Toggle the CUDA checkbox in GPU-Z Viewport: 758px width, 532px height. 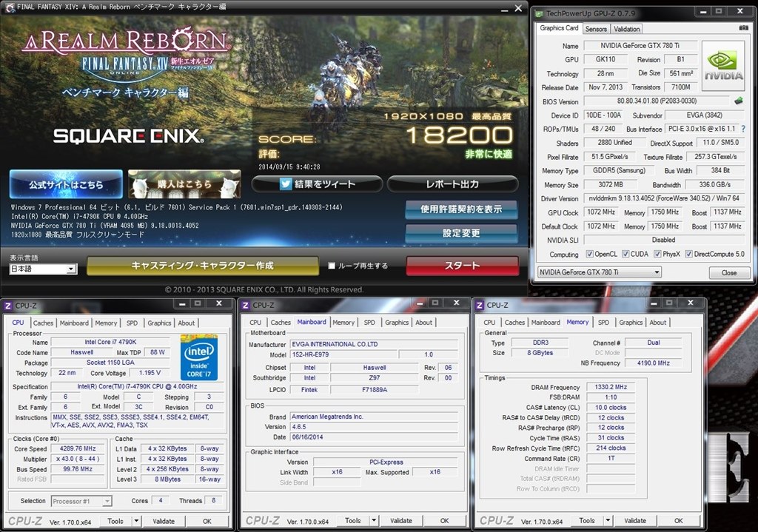(624, 254)
